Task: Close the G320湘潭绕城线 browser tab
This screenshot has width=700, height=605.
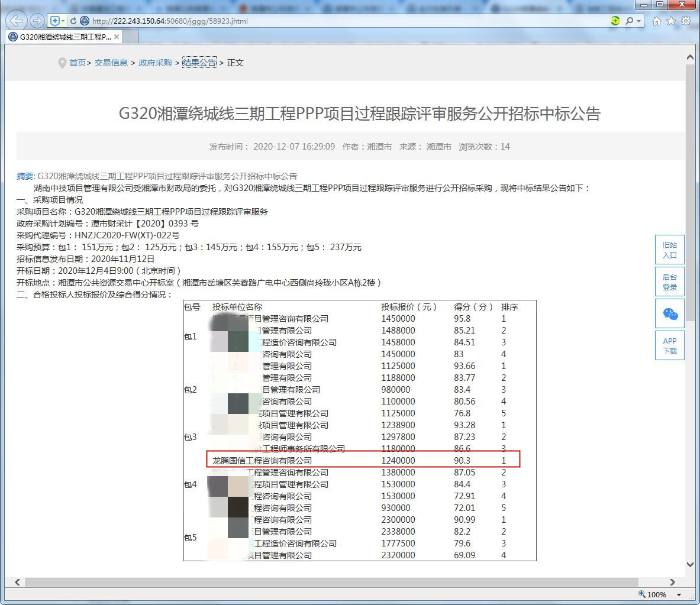Action: point(117,37)
